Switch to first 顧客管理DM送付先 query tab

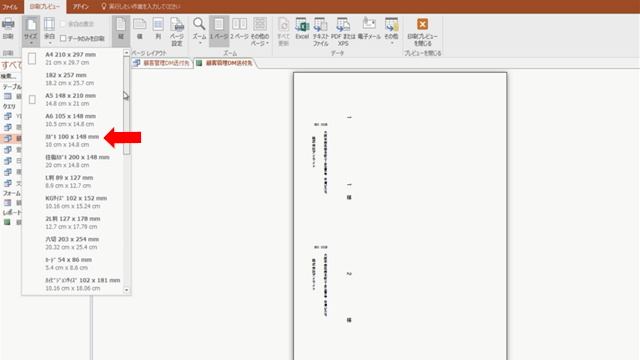pos(162,63)
